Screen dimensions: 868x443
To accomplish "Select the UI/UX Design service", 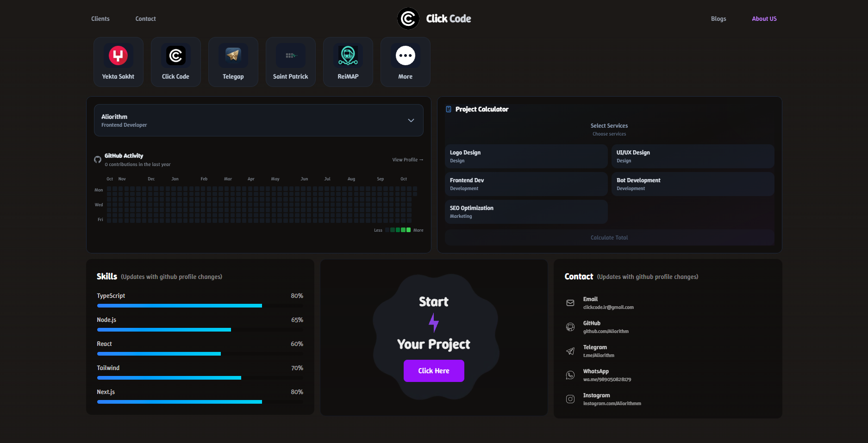I will click(693, 156).
